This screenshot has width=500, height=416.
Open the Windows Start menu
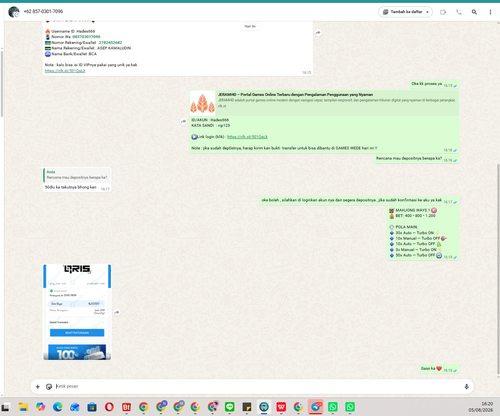tap(6, 407)
